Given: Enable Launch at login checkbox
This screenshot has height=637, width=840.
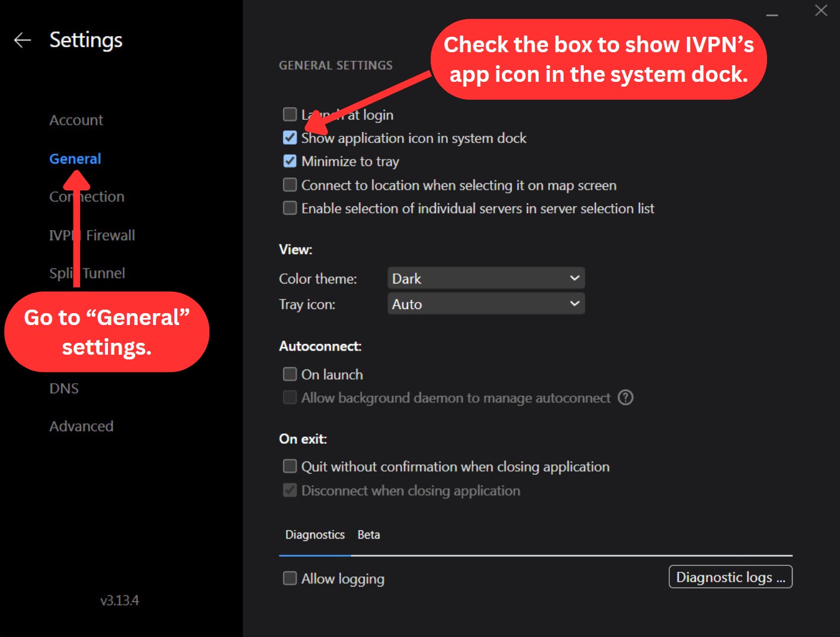Looking at the screenshot, I should point(289,114).
